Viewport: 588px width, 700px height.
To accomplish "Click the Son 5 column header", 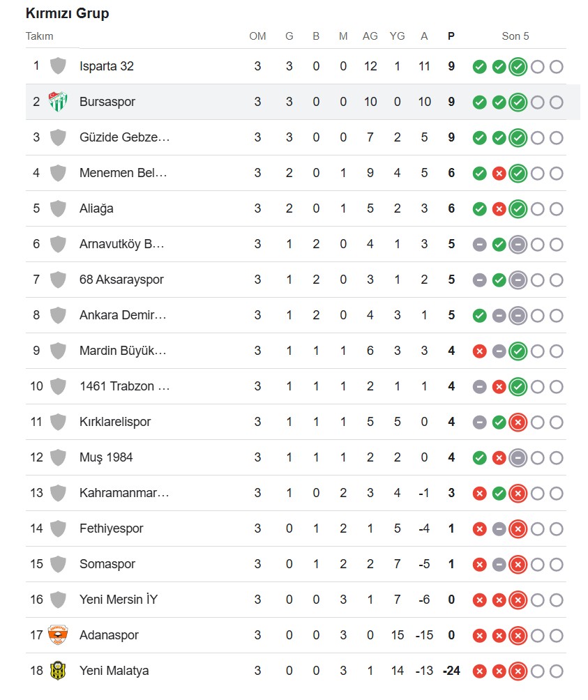I will (x=515, y=36).
